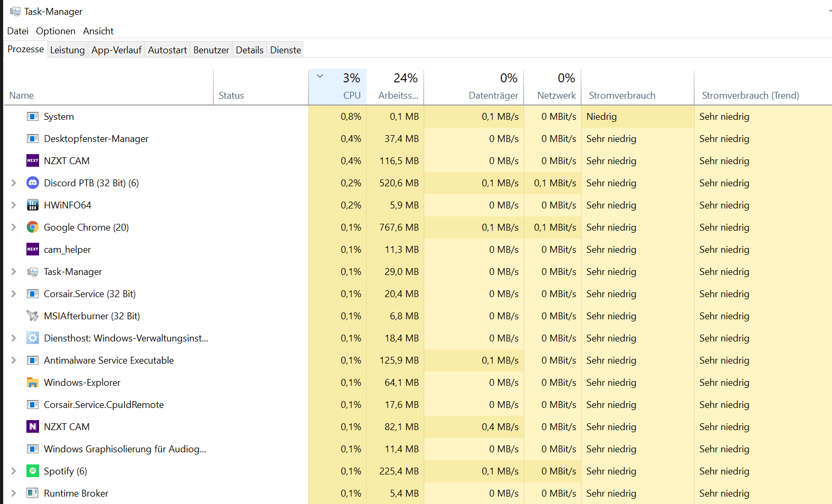Sort by the Name column header
The image size is (832, 504).
coord(109,88)
